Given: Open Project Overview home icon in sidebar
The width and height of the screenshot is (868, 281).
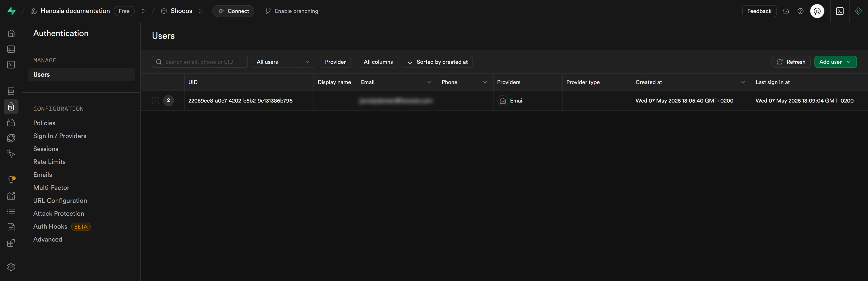Looking at the screenshot, I should click(11, 33).
